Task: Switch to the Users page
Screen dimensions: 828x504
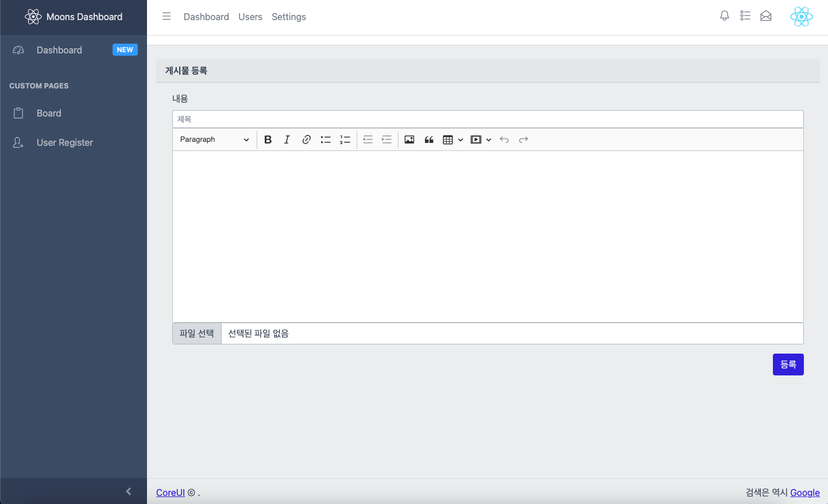Action: click(250, 17)
